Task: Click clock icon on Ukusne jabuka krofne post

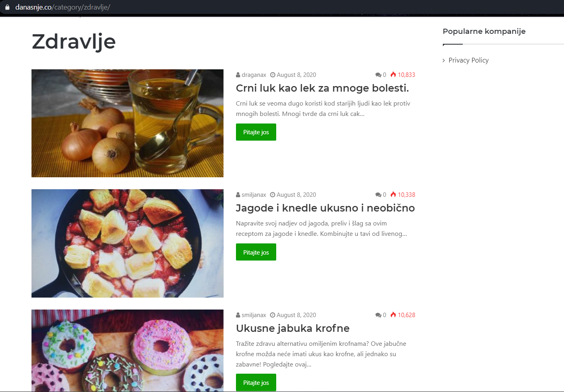Action: coord(273,315)
